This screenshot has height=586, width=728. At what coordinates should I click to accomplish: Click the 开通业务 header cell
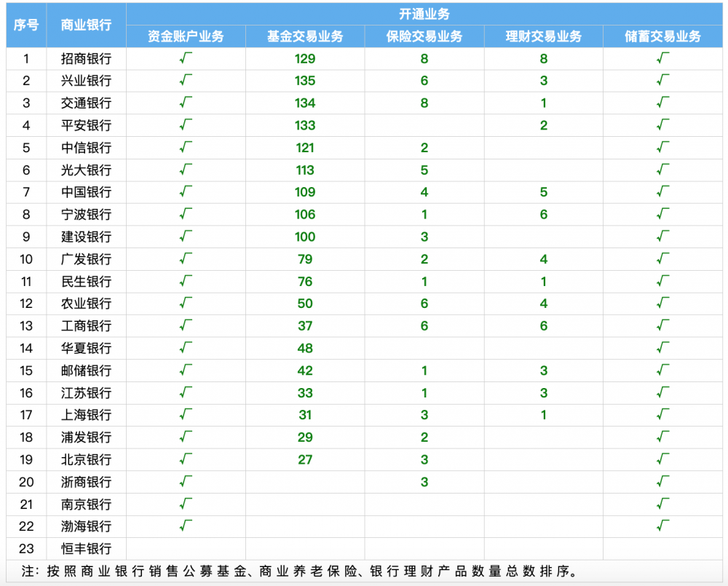pyautogui.click(x=424, y=14)
